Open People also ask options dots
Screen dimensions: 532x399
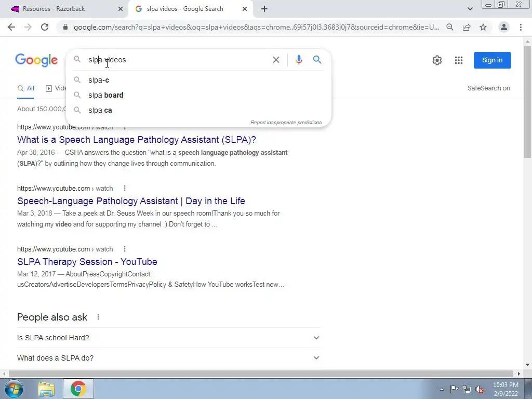(x=98, y=317)
